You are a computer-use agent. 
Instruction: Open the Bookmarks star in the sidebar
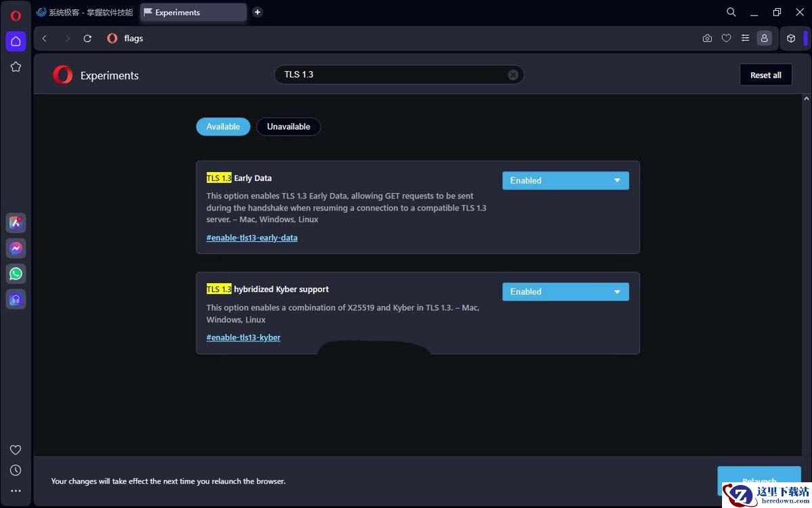(16, 66)
